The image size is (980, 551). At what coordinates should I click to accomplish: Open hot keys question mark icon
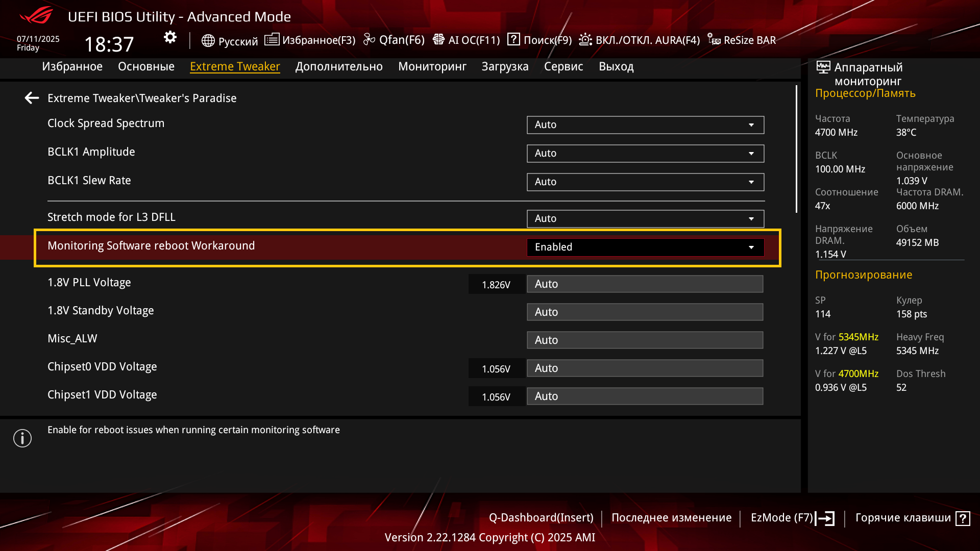click(963, 518)
